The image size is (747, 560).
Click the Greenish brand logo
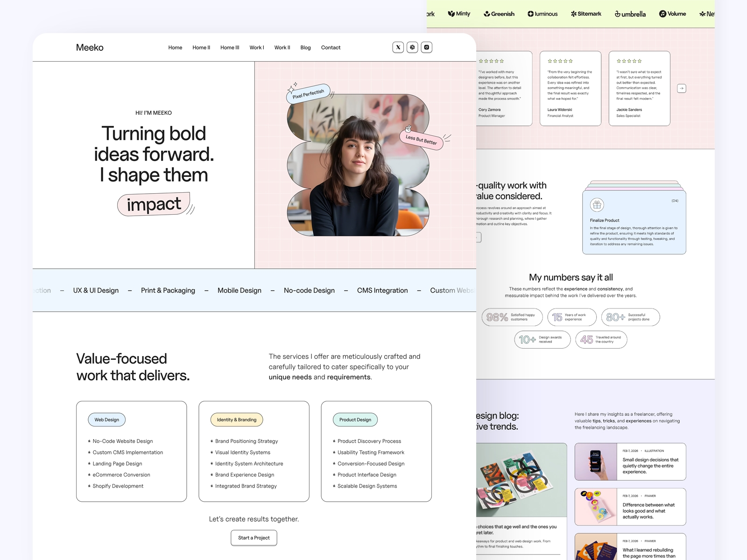tap(499, 14)
